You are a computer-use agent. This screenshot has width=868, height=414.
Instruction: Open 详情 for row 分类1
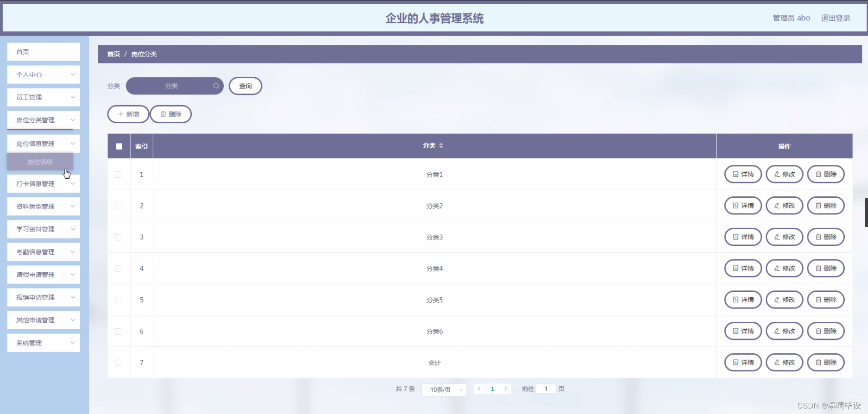tap(743, 175)
